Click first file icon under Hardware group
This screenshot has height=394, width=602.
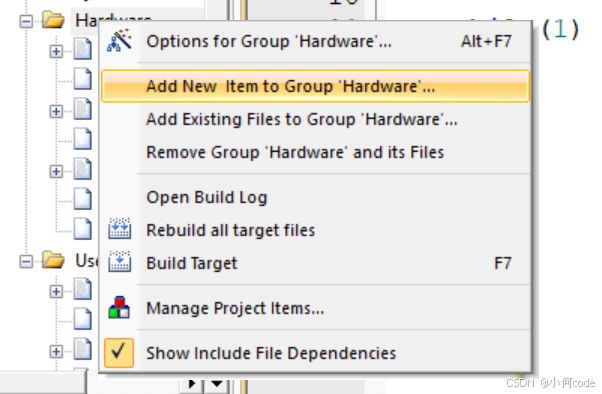click(83, 49)
